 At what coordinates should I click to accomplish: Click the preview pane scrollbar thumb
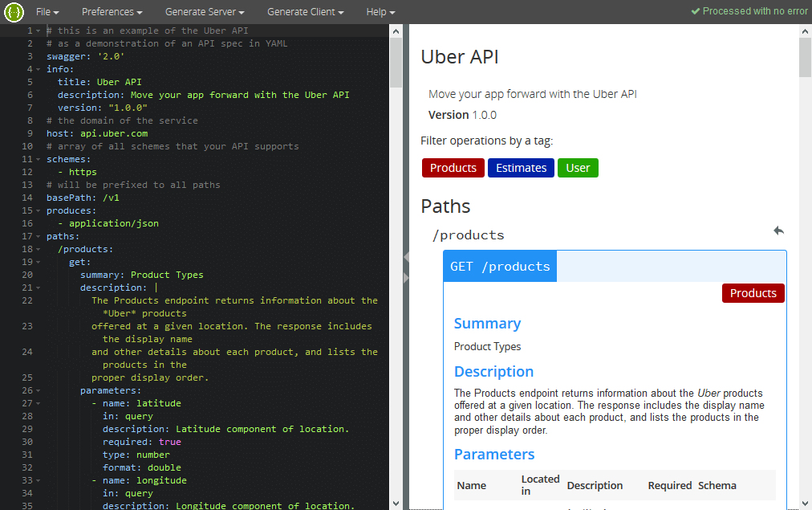806,58
